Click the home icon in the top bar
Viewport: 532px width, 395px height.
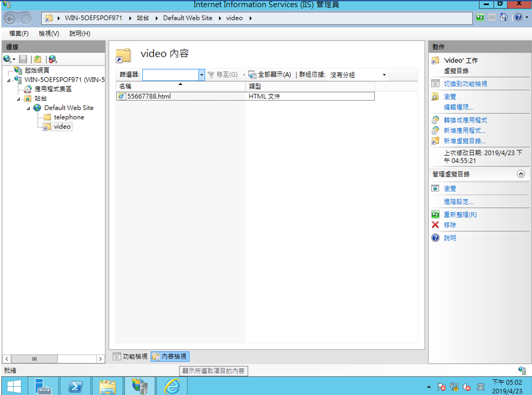pos(504,18)
